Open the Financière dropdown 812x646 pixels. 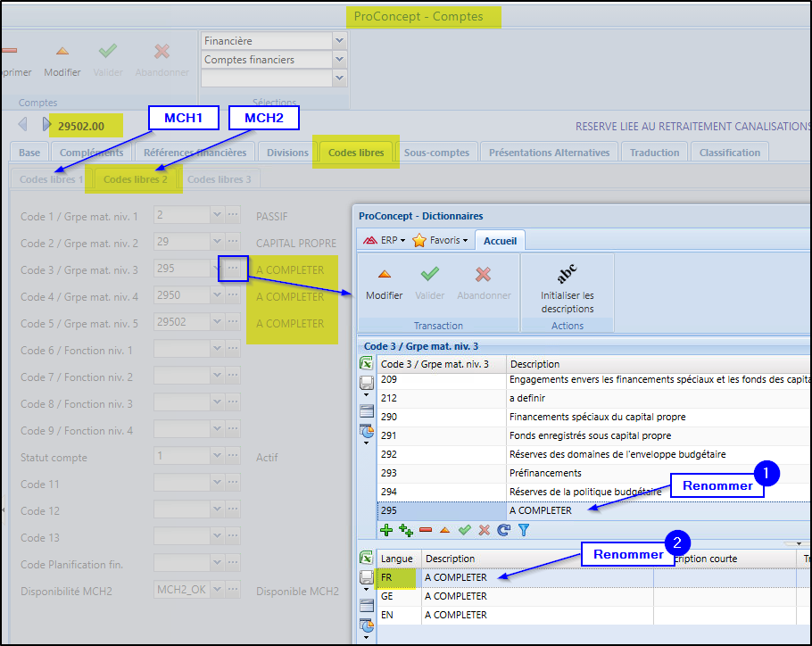(x=338, y=41)
